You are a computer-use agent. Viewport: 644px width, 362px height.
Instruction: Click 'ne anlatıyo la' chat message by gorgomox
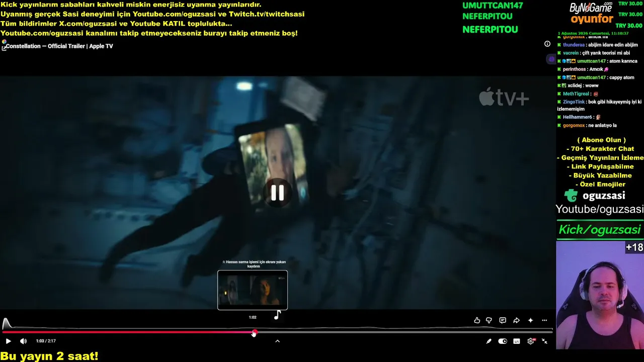[602, 126]
